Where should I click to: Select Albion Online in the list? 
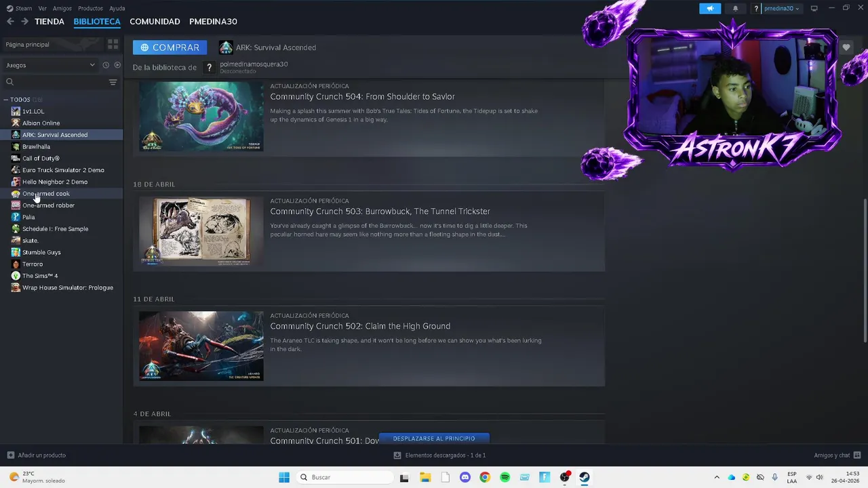click(41, 123)
